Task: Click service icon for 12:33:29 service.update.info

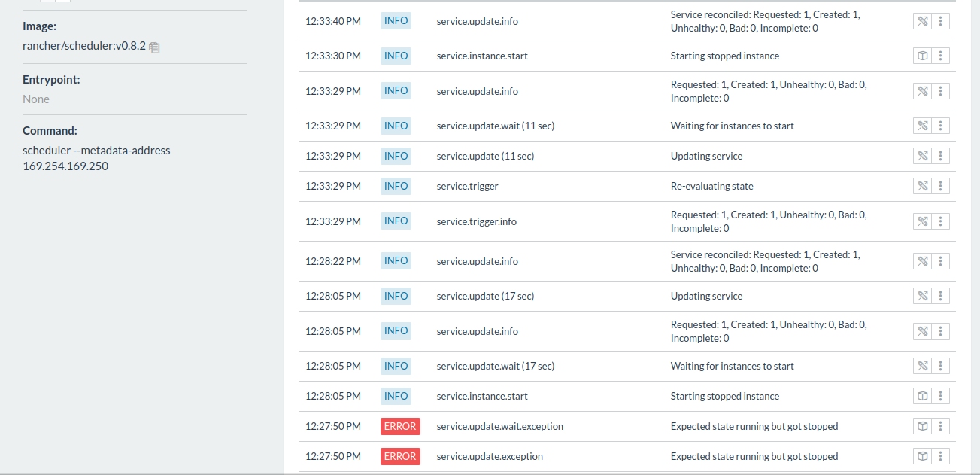Action: 922,91
